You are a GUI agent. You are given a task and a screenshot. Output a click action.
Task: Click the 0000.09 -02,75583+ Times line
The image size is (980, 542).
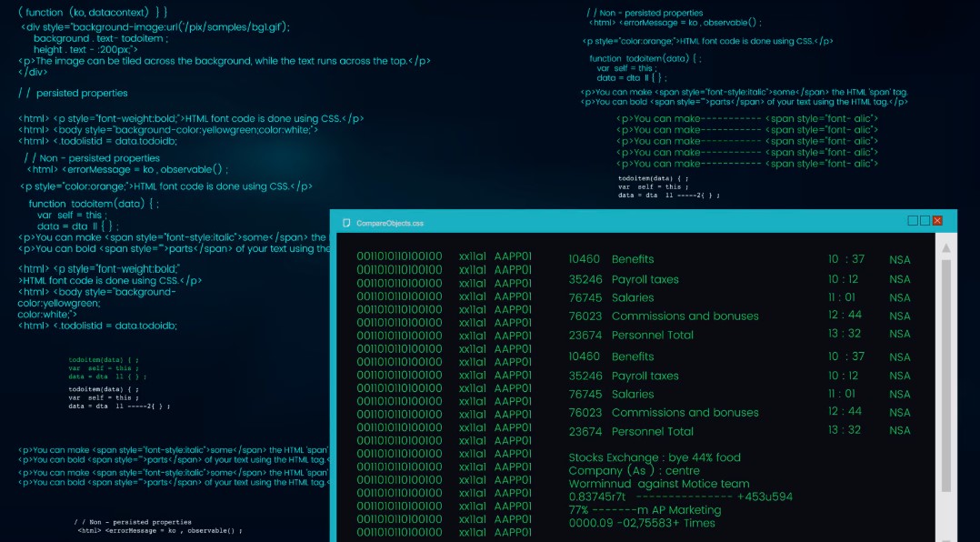click(642, 523)
